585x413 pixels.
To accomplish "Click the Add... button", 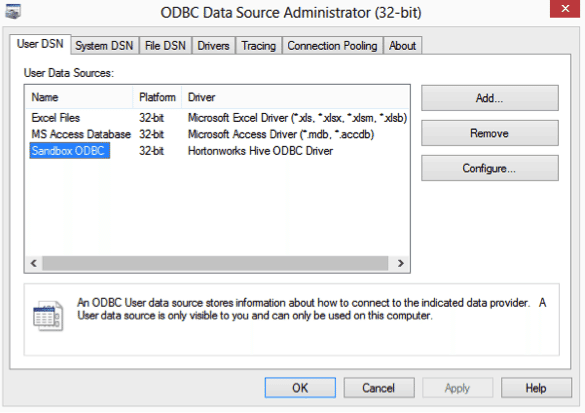I will click(490, 98).
